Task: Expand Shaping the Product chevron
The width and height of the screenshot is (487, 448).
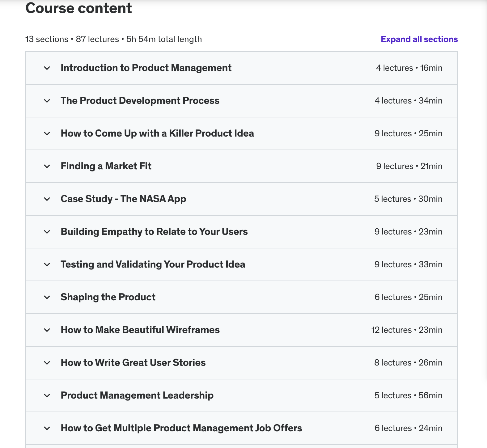Action: 47,297
